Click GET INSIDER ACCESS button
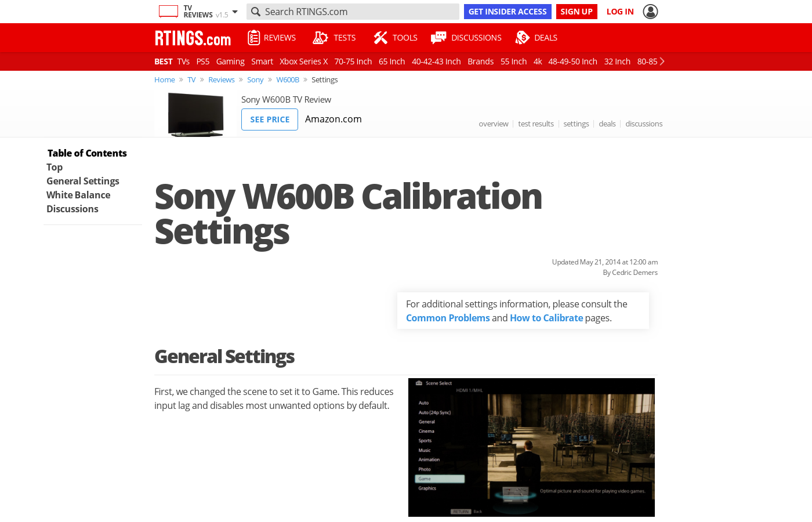This screenshot has height=522, width=812. click(x=507, y=12)
